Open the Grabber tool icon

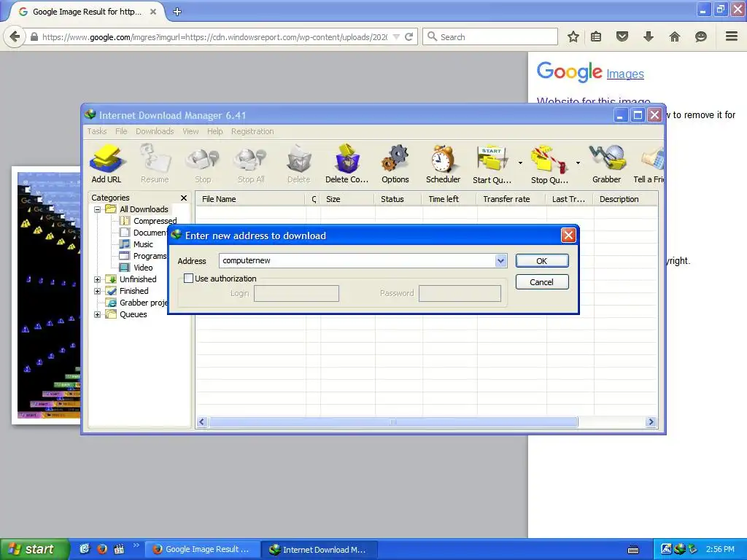pyautogui.click(x=606, y=164)
